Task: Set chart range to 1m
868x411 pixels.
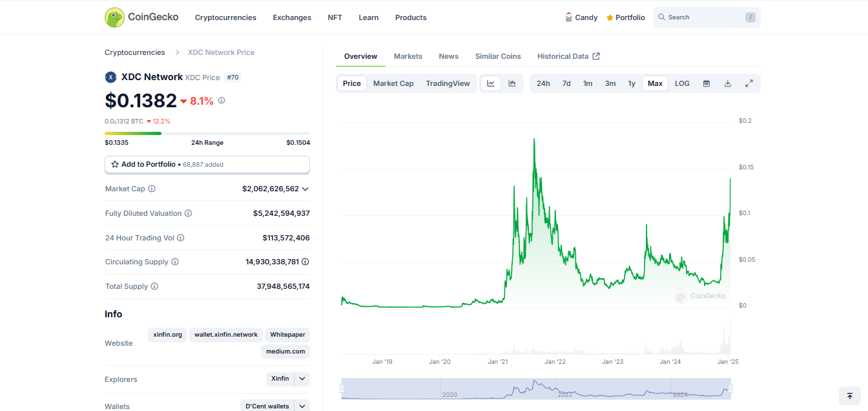Action: [x=588, y=83]
